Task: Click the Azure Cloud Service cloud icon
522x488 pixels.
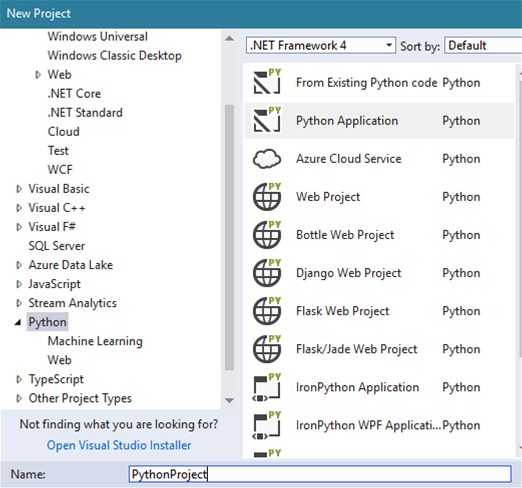Action: tap(267, 159)
